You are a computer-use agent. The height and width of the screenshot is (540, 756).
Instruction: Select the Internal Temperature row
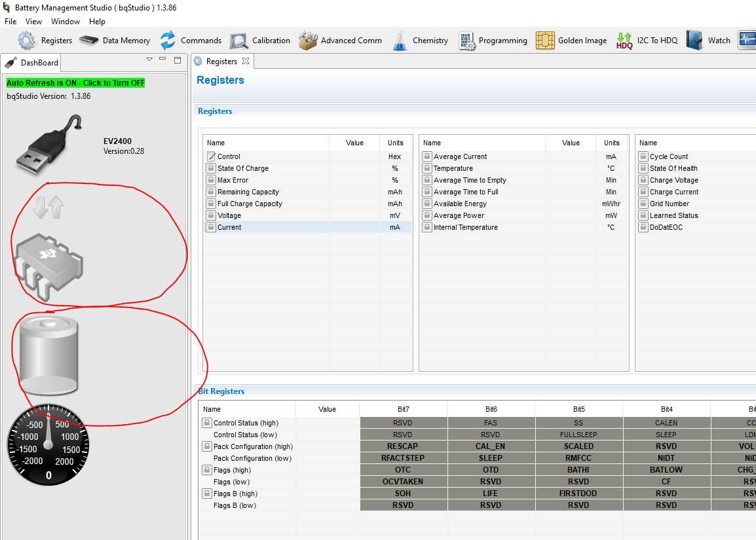coord(523,227)
